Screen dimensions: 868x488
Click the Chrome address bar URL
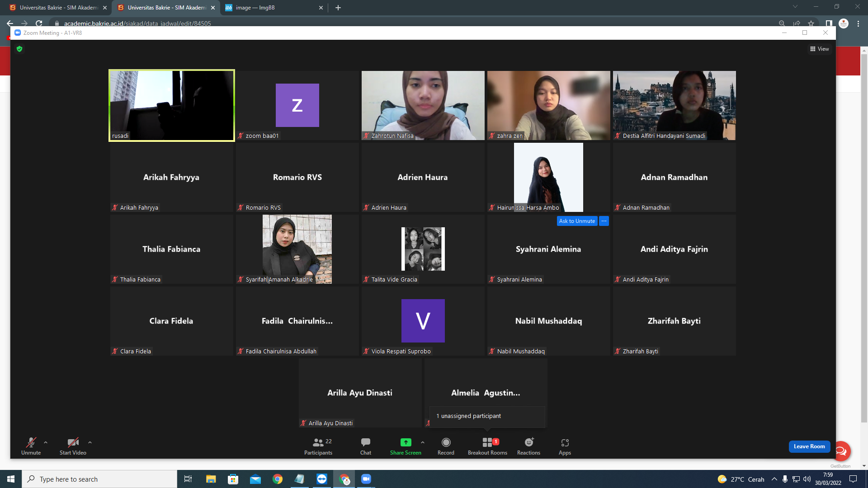point(137,23)
